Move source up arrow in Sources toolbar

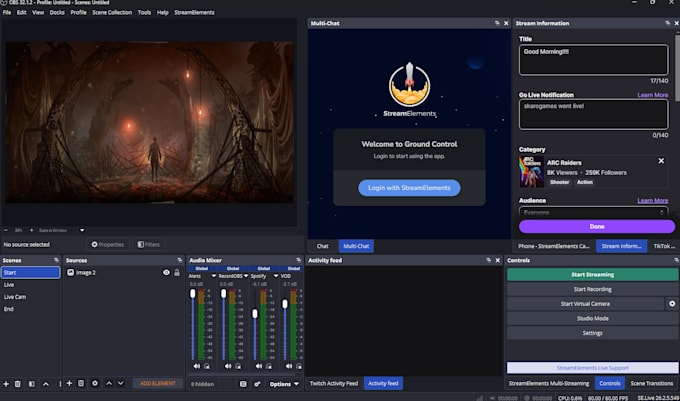(x=109, y=383)
